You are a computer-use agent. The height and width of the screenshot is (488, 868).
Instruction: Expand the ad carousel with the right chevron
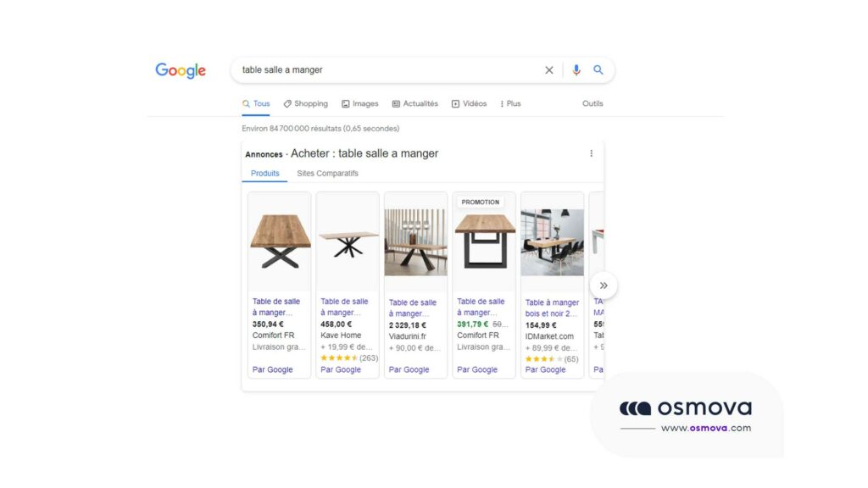point(604,286)
